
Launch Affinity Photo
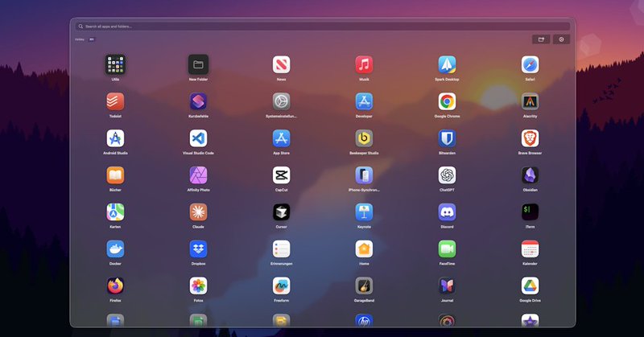pyautogui.click(x=198, y=175)
